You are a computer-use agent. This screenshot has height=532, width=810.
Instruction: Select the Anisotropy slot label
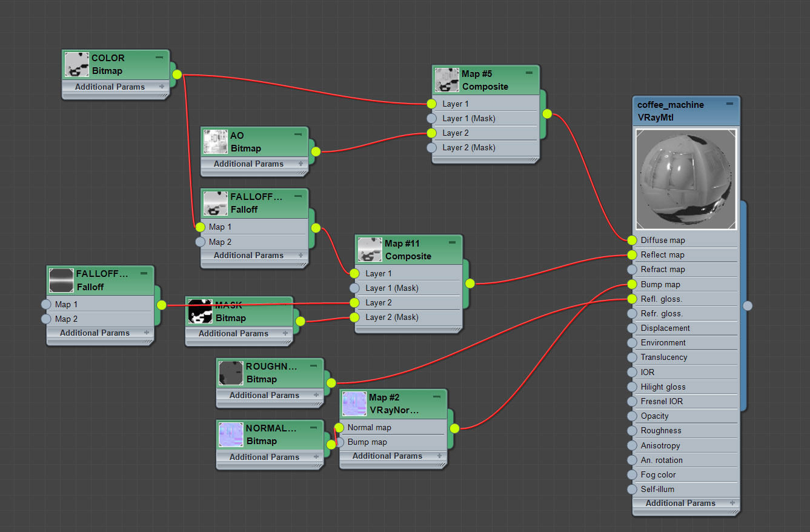coord(660,445)
